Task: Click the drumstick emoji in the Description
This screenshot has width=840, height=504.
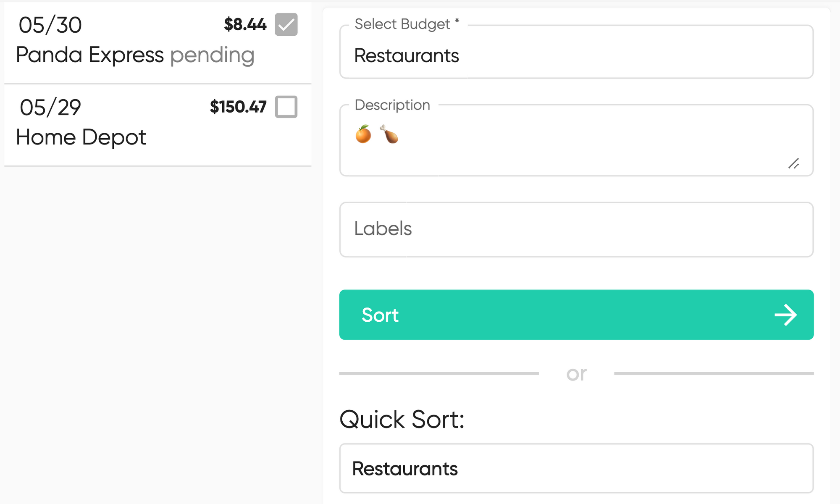Action: tap(389, 134)
